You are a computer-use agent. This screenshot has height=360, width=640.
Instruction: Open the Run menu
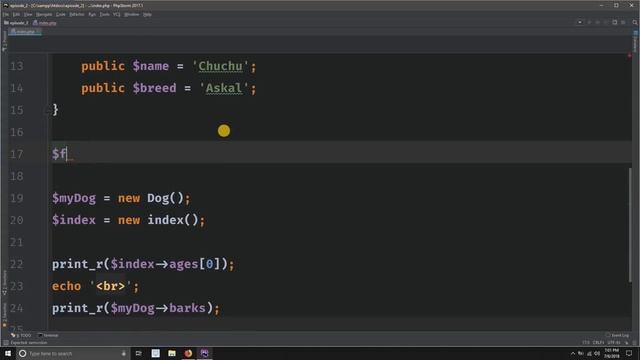[x=92, y=14]
